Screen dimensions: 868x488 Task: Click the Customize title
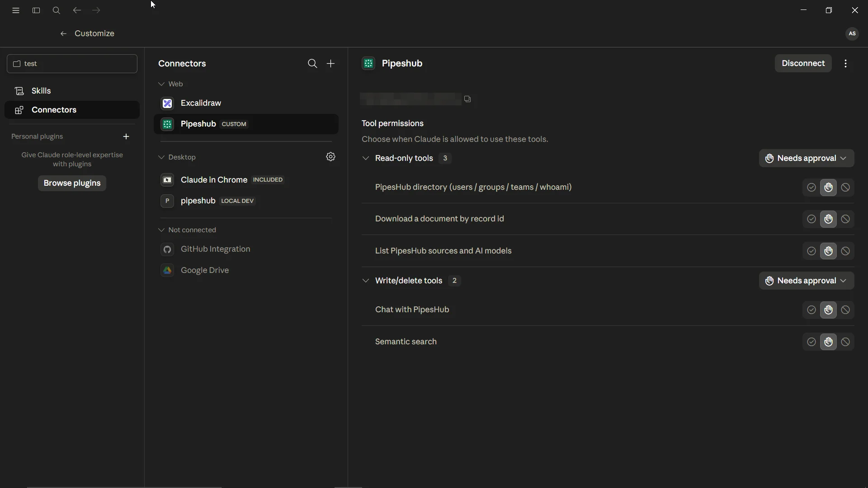[94, 33]
